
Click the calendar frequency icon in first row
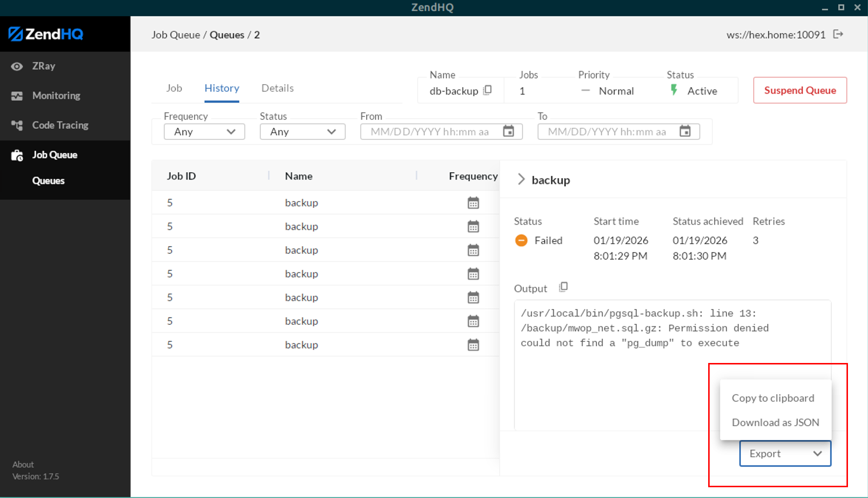473,203
